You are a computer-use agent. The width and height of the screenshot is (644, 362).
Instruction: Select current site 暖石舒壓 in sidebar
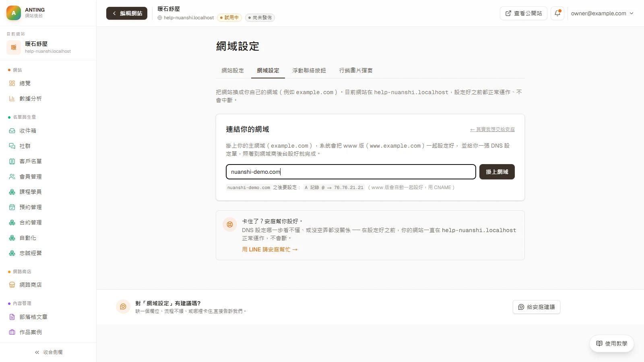(48, 47)
